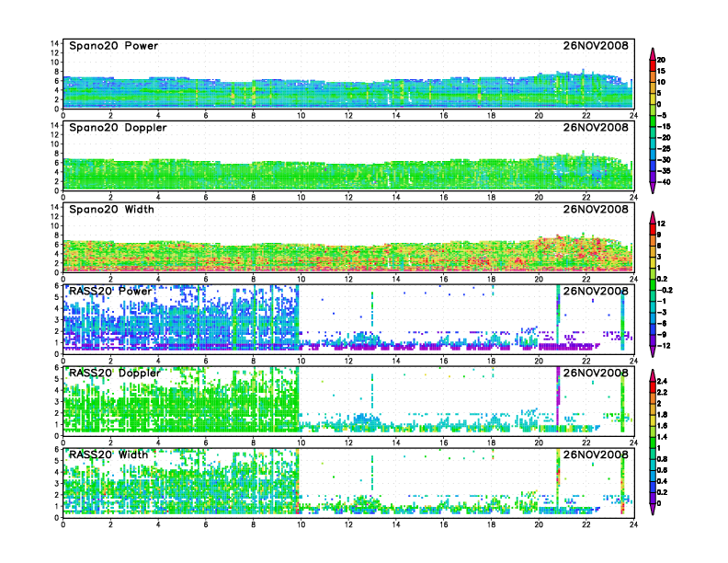Select the 26NOV2008 date in Spano20 Width panel
The image size is (728, 563).
click(596, 210)
